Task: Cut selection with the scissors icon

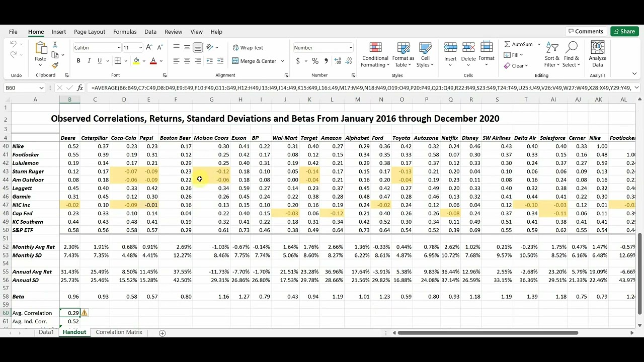Action: point(55,45)
